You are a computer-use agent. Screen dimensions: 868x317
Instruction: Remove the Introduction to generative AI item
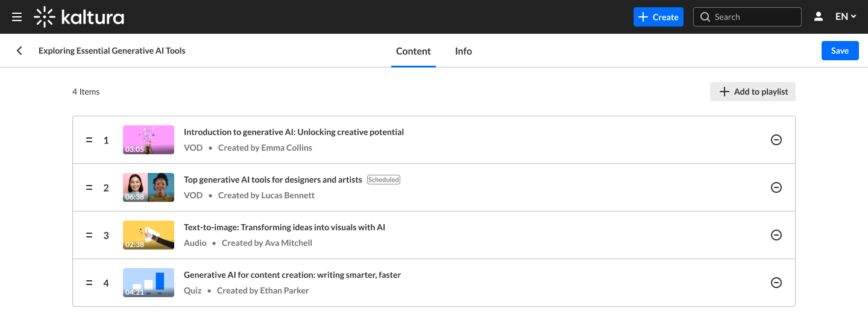pyautogui.click(x=776, y=140)
